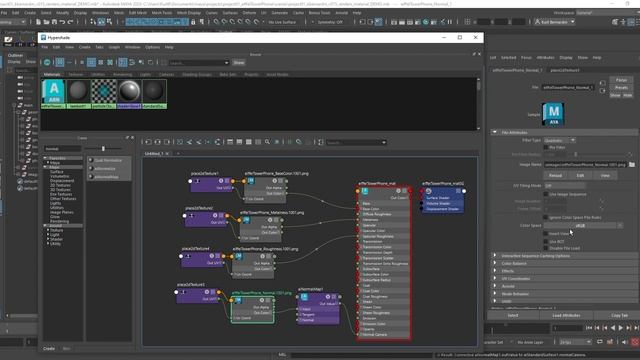The image size is (640, 360).
Task: Open the Tabs menu in Hypershade
Action: (100, 47)
